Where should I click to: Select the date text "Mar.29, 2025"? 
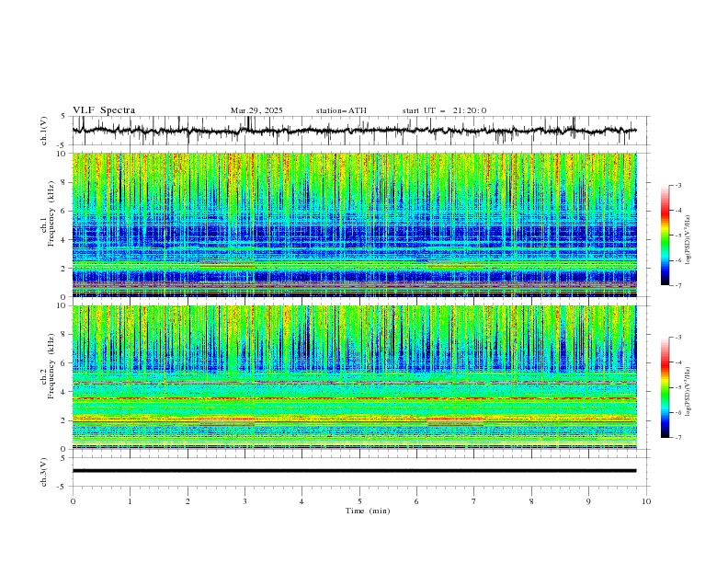pyautogui.click(x=256, y=110)
